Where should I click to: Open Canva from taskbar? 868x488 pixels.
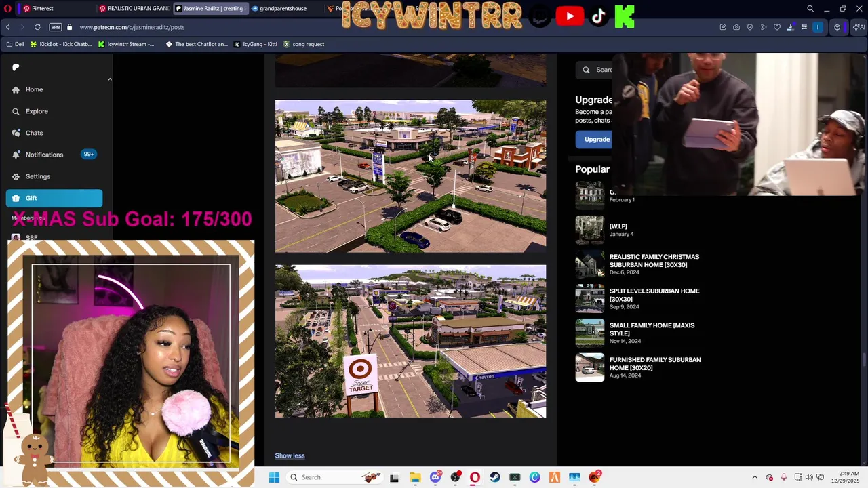(535, 477)
